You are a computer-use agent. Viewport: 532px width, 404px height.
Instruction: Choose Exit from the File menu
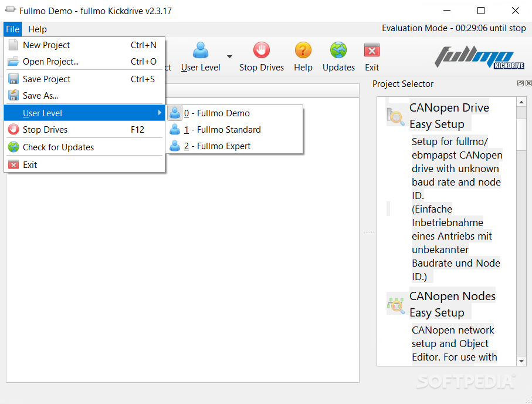tap(84, 165)
